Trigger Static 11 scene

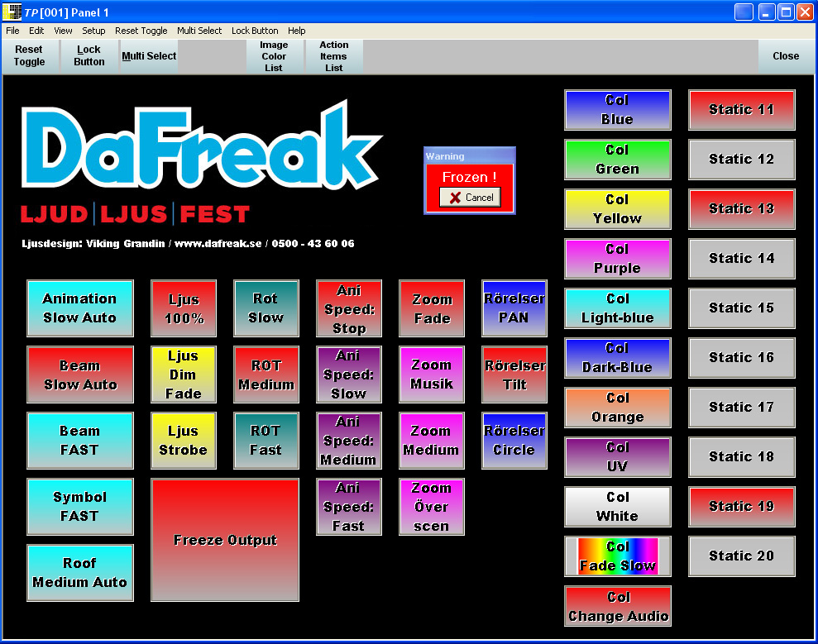pyautogui.click(x=742, y=110)
